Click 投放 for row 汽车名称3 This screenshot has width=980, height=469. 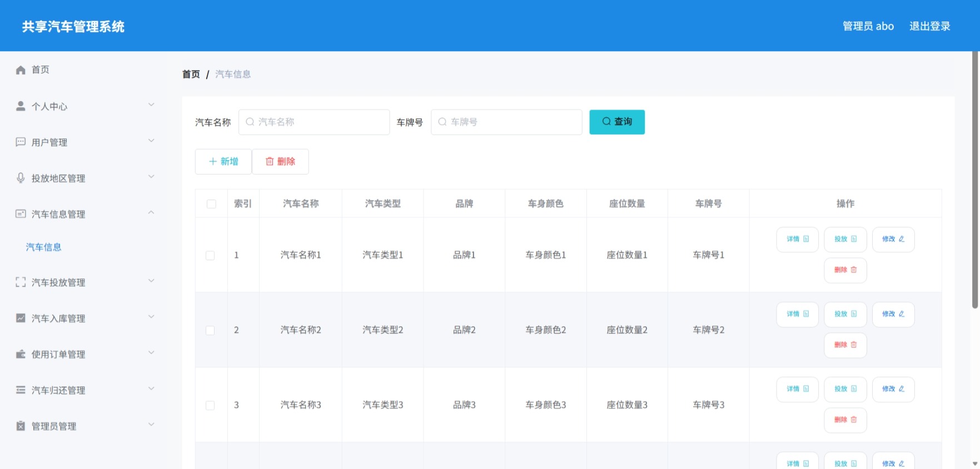pyautogui.click(x=845, y=390)
